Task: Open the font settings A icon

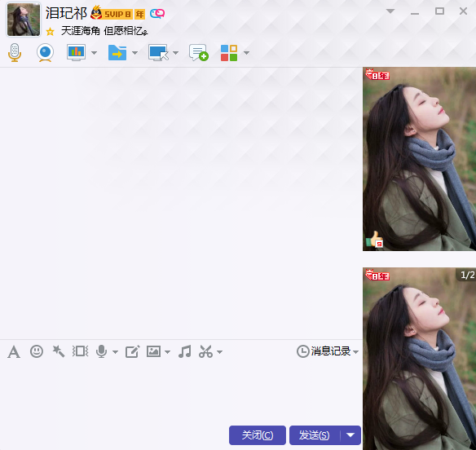Action: coord(14,352)
